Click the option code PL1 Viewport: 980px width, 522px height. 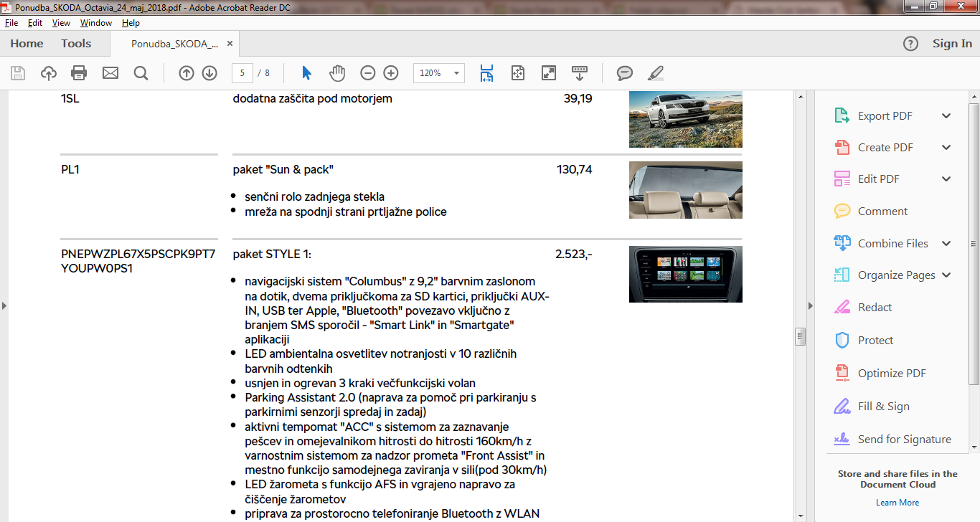(x=70, y=170)
